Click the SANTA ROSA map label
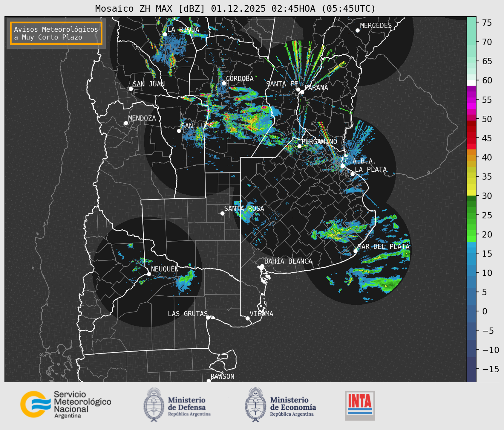The height and width of the screenshot is (430, 504). tap(244, 208)
